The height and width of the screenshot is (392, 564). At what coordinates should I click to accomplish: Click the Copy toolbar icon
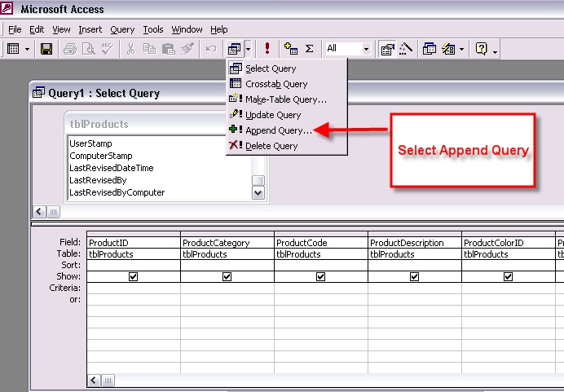tap(149, 49)
